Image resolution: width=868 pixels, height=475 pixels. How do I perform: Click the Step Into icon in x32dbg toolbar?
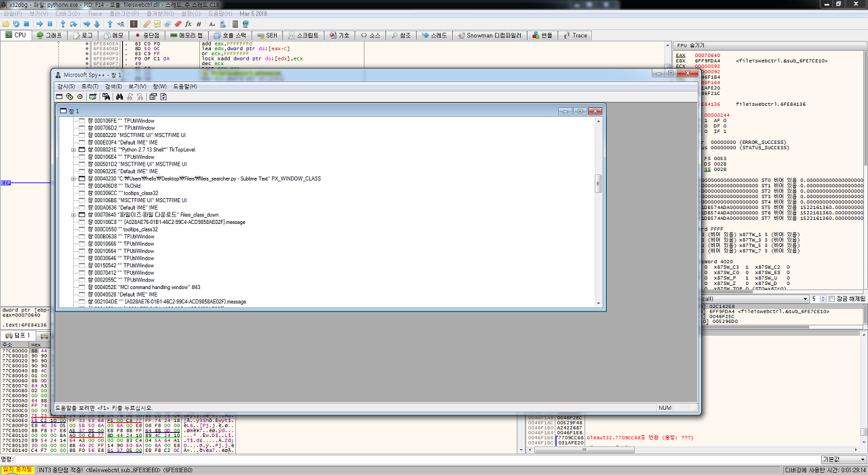pos(63,24)
